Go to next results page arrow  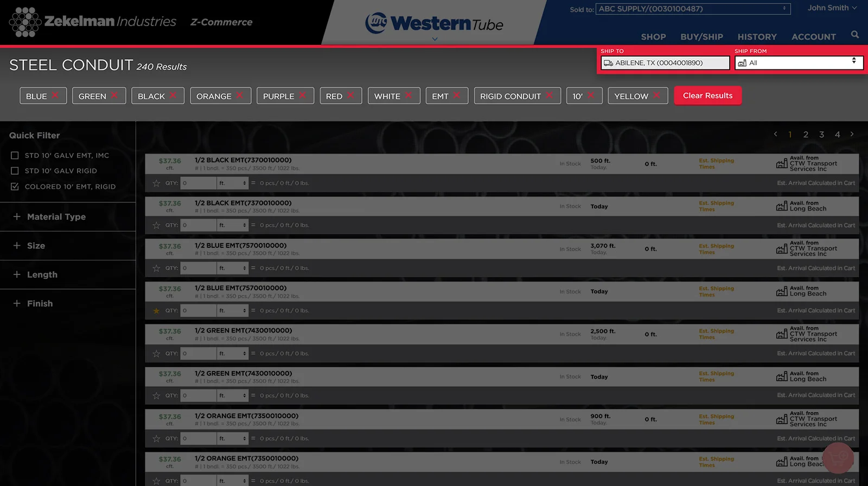tap(852, 134)
